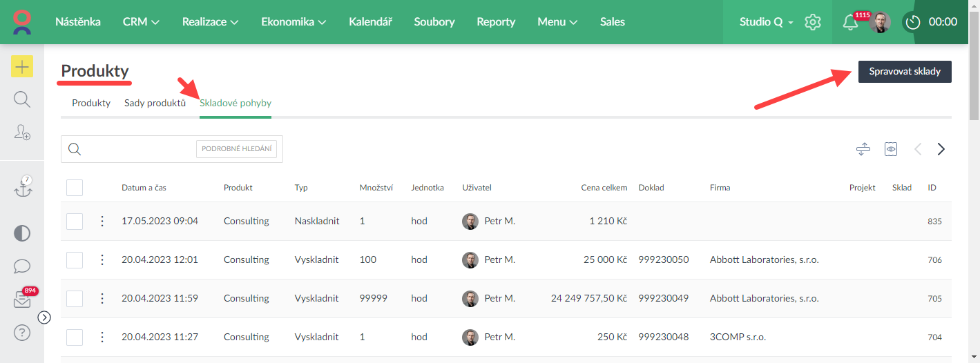Click the add contact sidebar icon

[22, 133]
